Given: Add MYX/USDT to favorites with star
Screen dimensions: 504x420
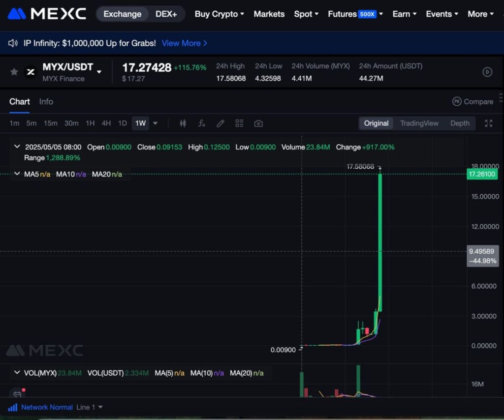Looking at the screenshot, I should tap(14, 72).
